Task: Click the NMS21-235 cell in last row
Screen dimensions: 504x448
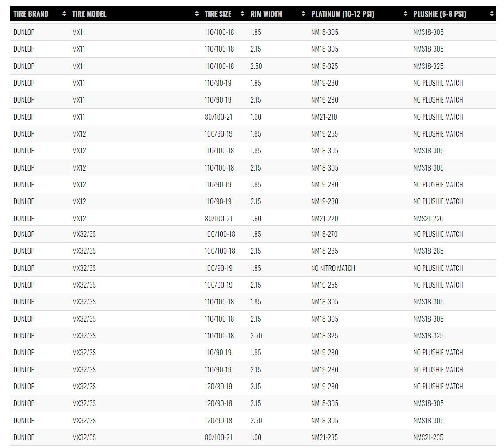Action: coord(428,437)
